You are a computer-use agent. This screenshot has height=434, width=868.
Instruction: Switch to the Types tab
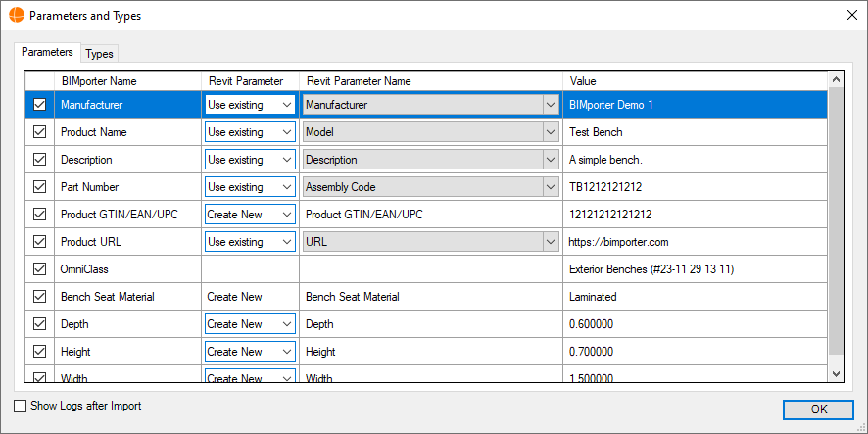[x=100, y=54]
